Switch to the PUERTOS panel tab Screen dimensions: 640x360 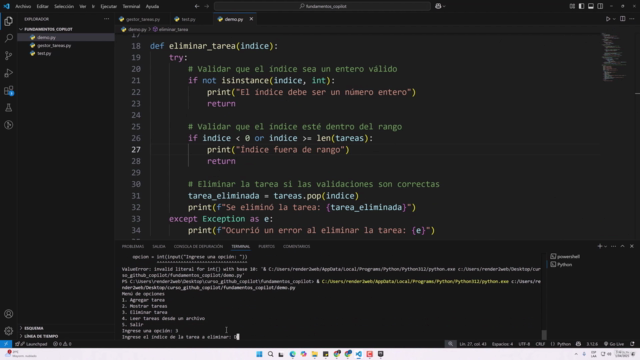pos(267,246)
